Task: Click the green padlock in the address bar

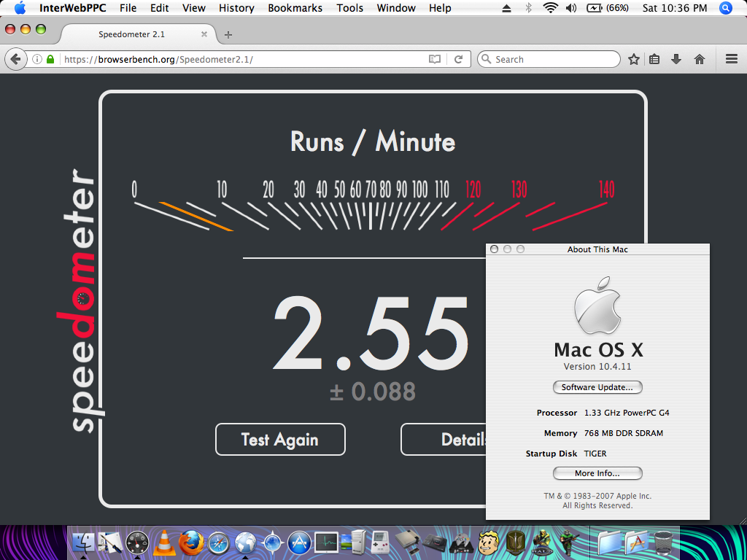Action: point(50,60)
